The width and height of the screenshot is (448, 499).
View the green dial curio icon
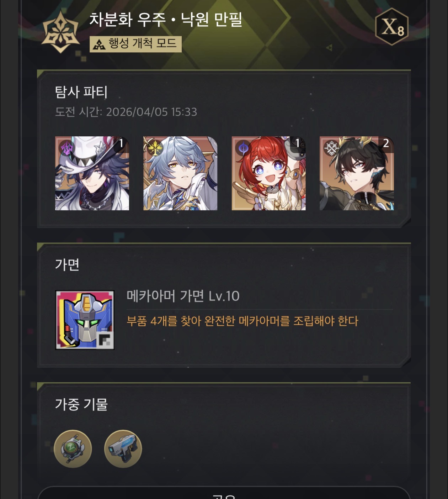point(73,449)
